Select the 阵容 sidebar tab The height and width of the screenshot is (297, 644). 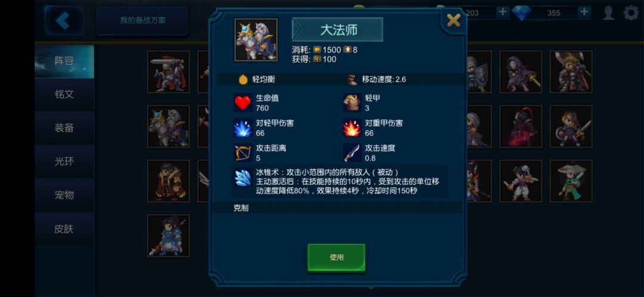pyautogui.click(x=64, y=61)
